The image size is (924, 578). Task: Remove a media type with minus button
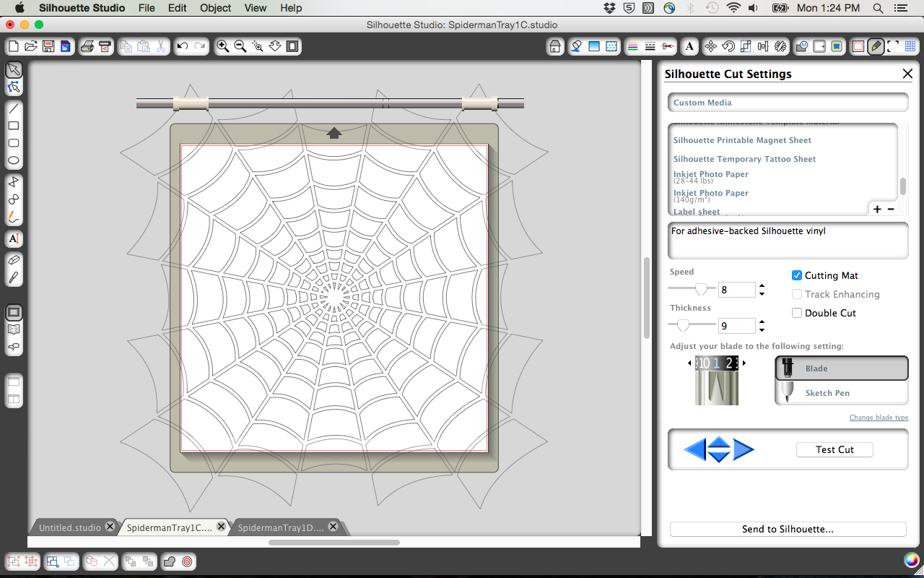click(x=891, y=210)
